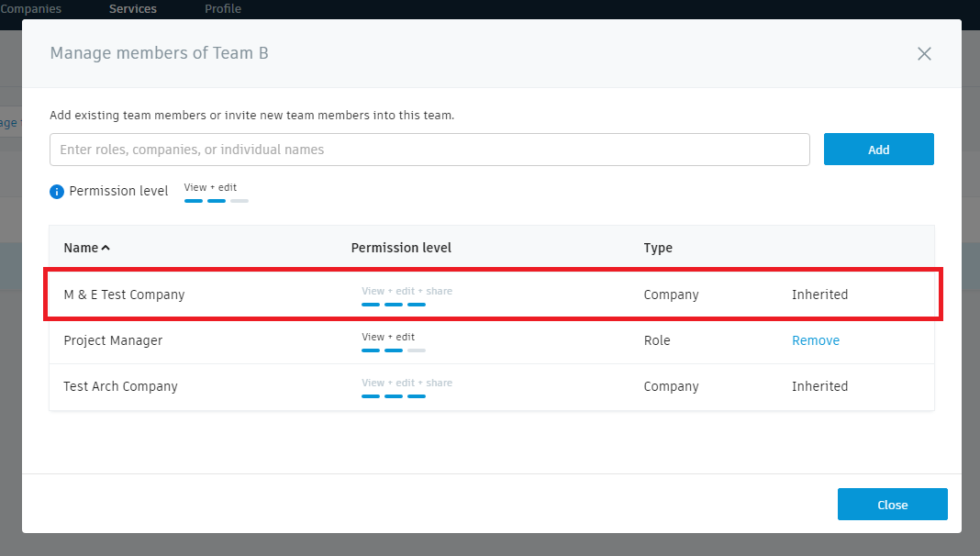Click the Project Manager name in the list
Image resolution: width=980 pixels, height=556 pixels.
click(113, 340)
